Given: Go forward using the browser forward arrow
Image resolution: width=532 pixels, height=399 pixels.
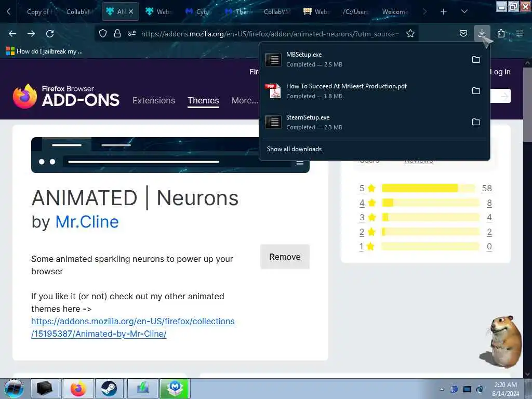Looking at the screenshot, I should click(31, 34).
